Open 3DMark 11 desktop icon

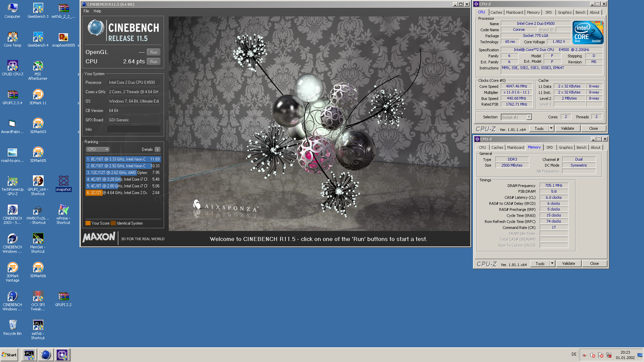coord(38,97)
